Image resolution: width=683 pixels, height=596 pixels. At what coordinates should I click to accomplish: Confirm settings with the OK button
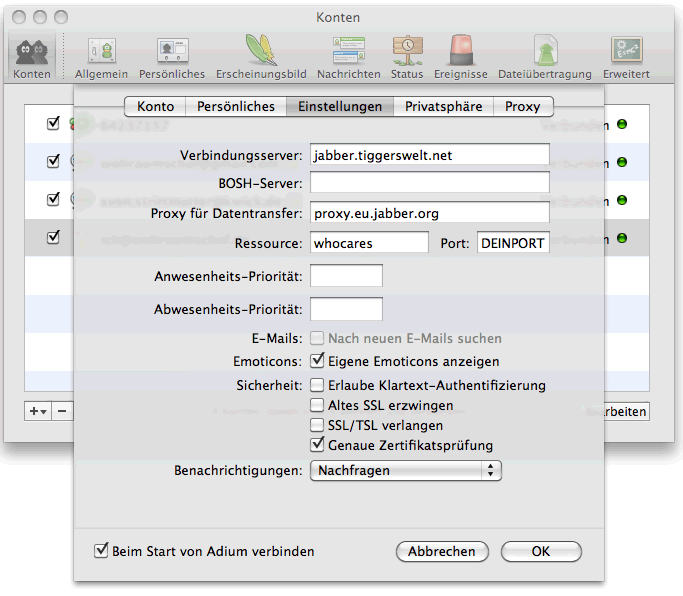[541, 552]
